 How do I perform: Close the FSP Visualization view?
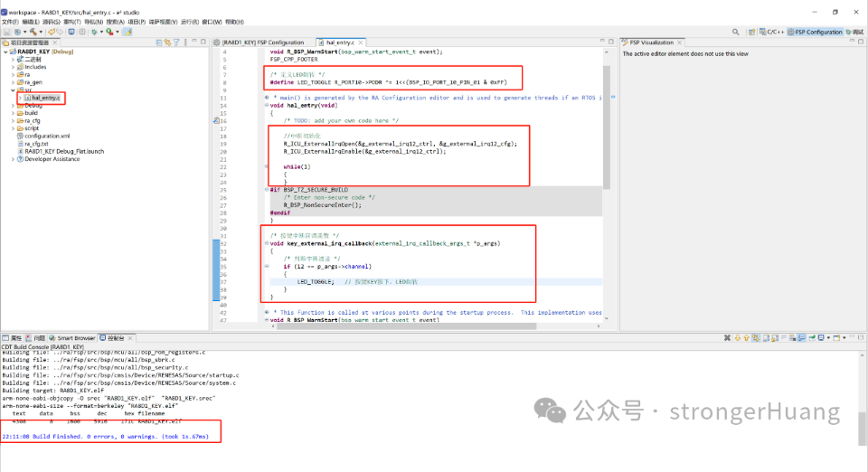679,42
